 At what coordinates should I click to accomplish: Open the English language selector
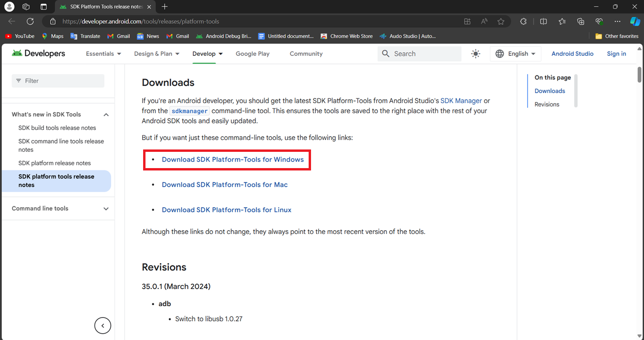click(x=516, y=54)
